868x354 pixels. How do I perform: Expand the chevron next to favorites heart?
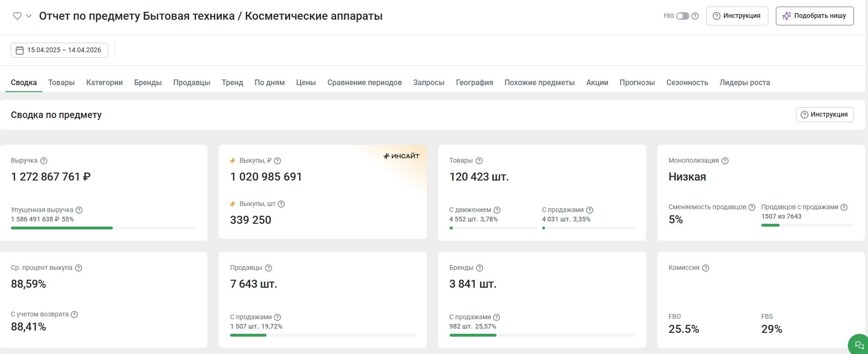tap(29, 16)
